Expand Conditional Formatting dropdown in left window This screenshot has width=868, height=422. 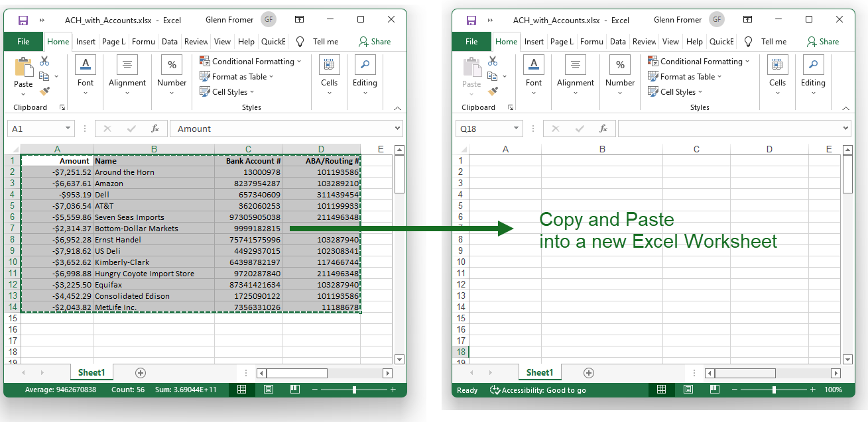click(x=298, y=62)
